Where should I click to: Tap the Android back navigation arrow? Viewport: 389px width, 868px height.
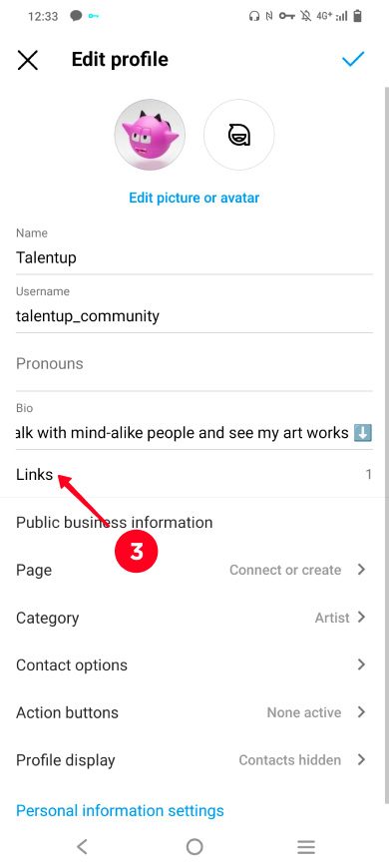pyautogui.click(x=83, y=846)
